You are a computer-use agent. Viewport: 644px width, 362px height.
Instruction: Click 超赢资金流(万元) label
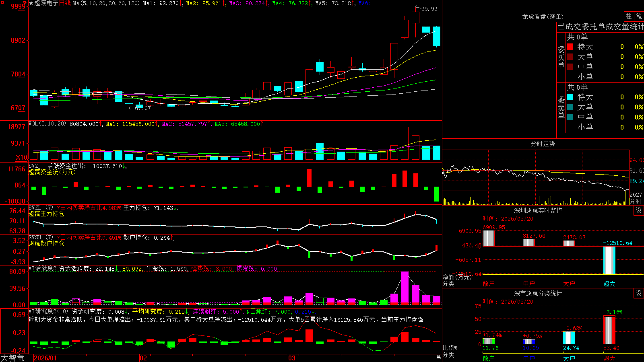pos(52,172)
